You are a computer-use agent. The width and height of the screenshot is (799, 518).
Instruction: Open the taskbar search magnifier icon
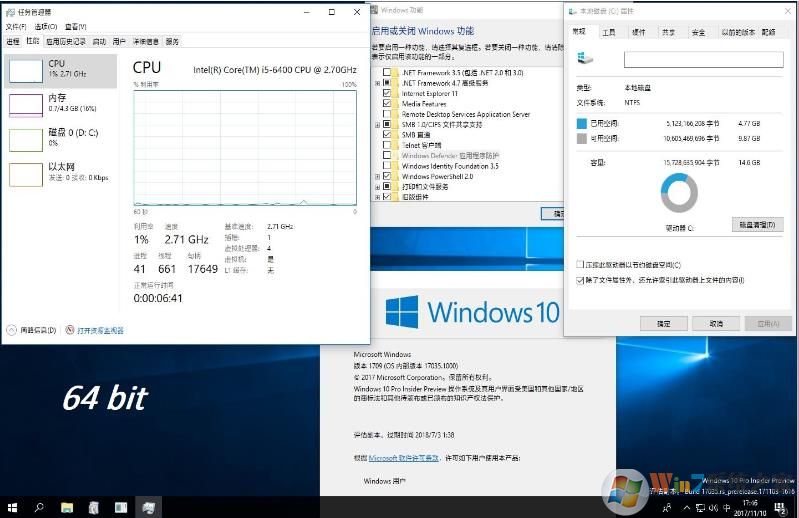click(39, 507)
